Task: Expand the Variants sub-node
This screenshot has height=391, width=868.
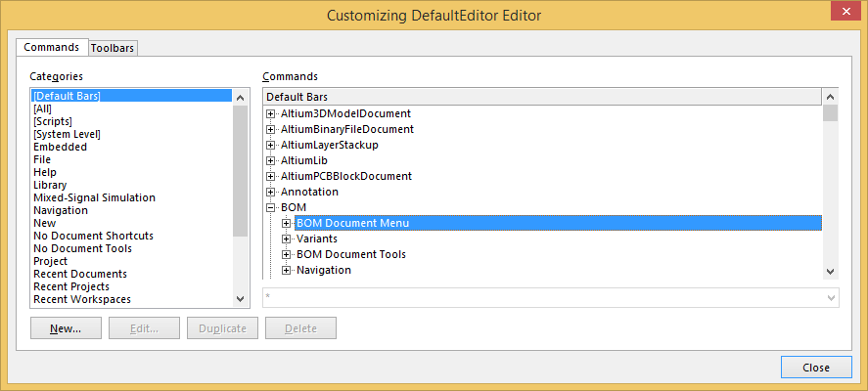Action: pyautogui.click(x=287, y=239)
